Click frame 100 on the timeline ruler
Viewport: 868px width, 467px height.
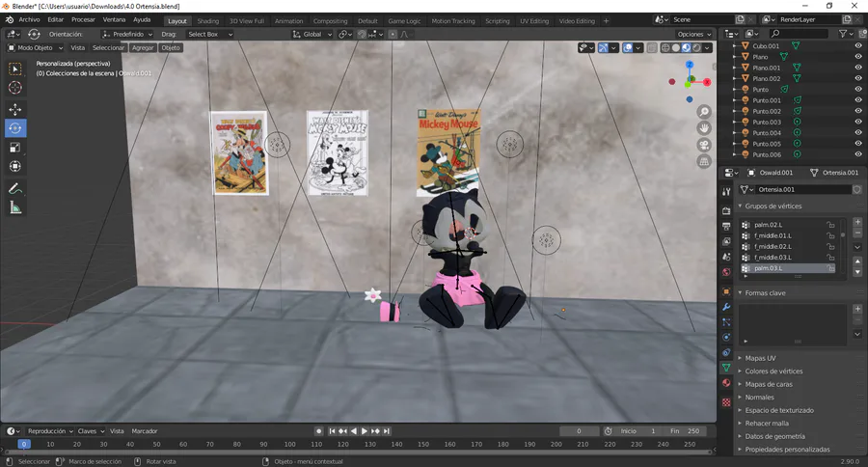[x=289, y=444]
